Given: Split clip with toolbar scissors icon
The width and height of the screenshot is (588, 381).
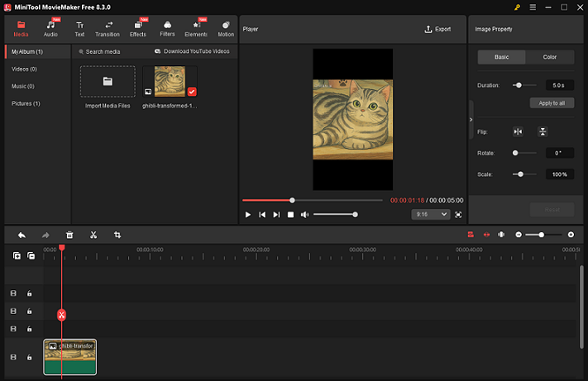Looking at the screenshot, I should point(93,236).
